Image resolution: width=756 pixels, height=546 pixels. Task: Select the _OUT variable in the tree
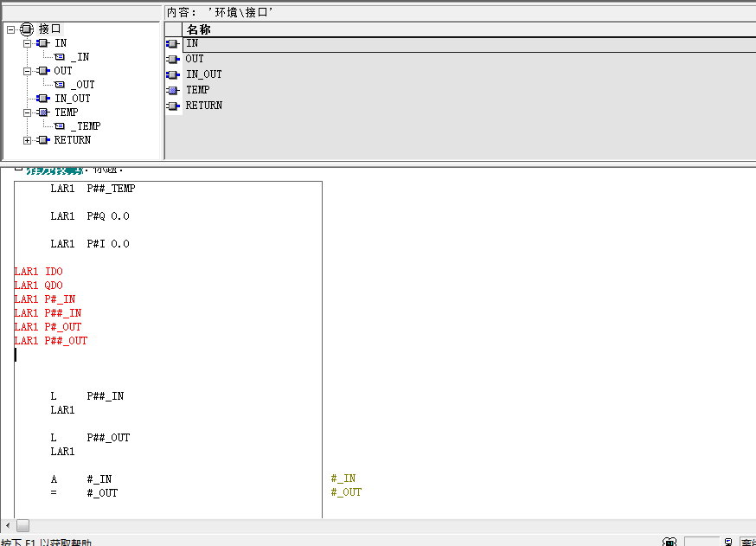tap(83, 85)
